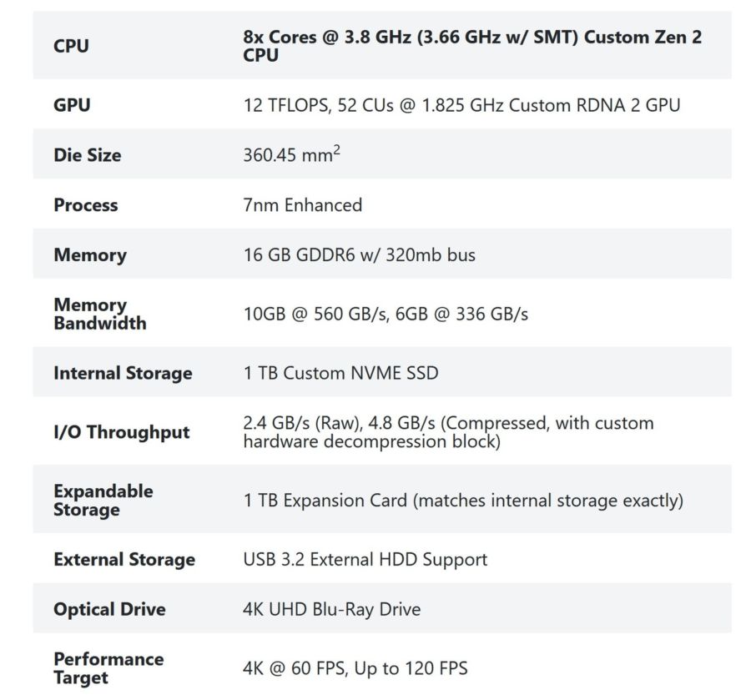Image resolution: width=751 pixels, height=700 pixels.
Task: Click the Die Size label
Action: pyautogui.click(x=87, y=155)
